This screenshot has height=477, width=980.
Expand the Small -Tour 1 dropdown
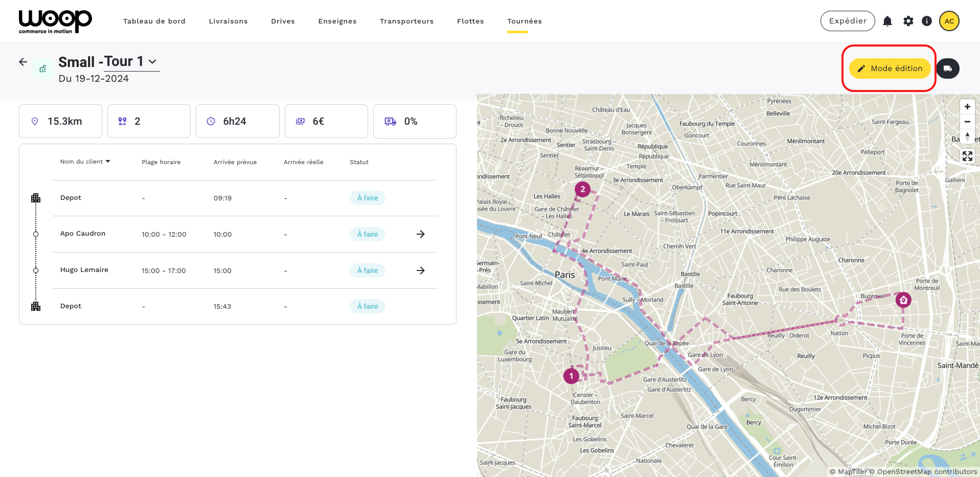tap(152, 62)
